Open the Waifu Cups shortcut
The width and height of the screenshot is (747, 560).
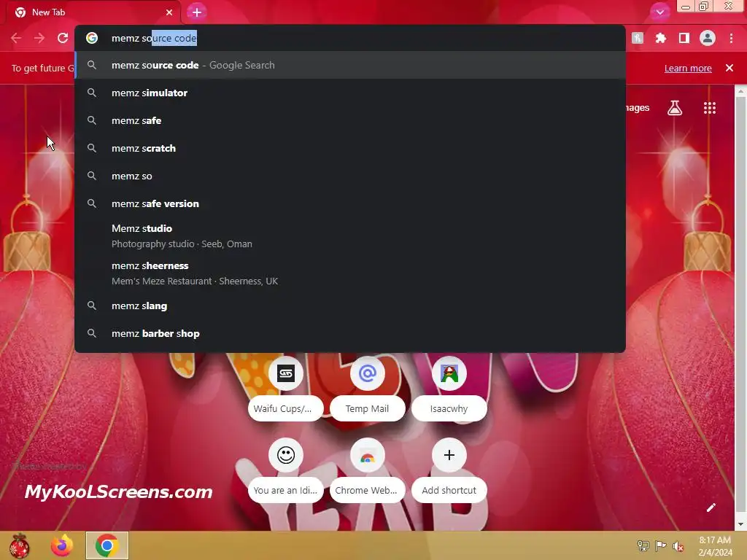(x=286, y=389)
